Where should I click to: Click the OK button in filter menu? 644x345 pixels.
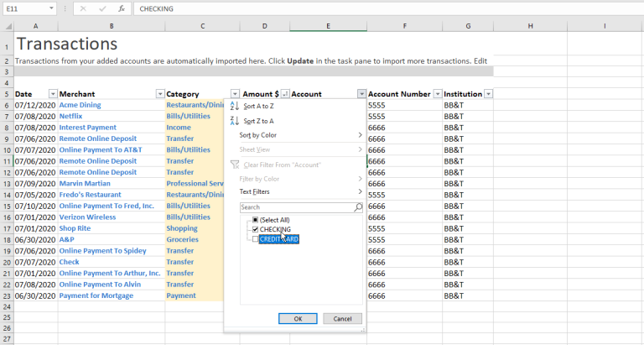298,319
